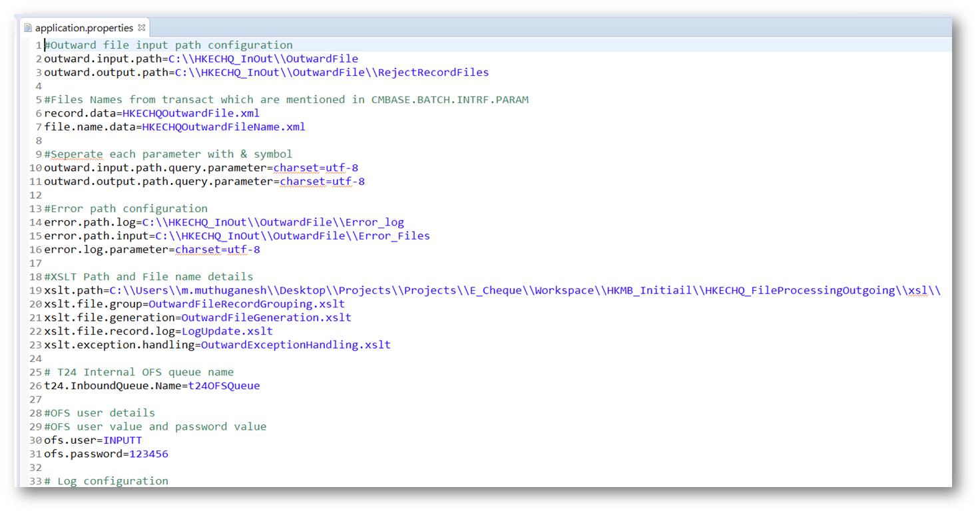980x515 pixels.
Task: Click the HKECHQOutwardFile.xml value
Action: [190, 113]
